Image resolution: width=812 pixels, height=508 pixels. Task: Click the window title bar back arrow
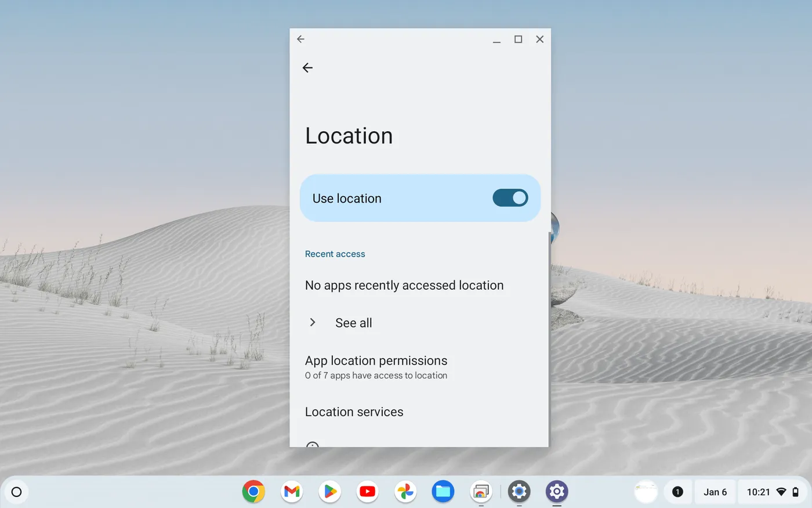(300, 39)
